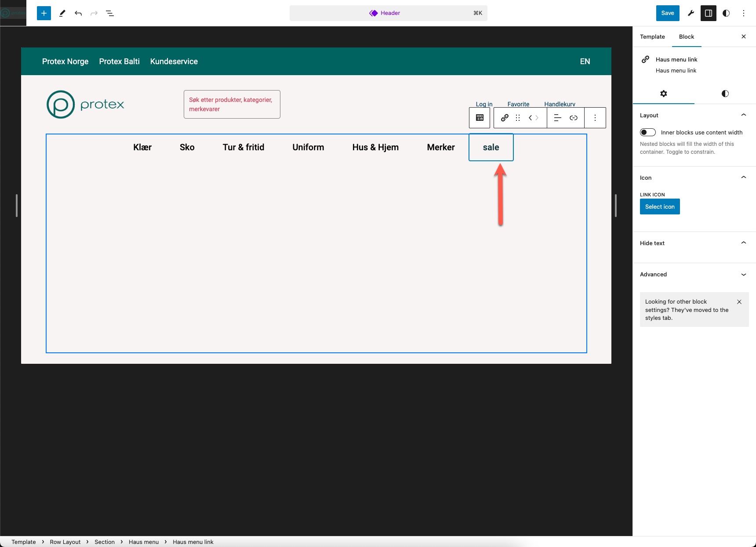Viewport: 756px width, 547px height.
Task: Select the Sko menu item
Action: (x=187, y=147)
